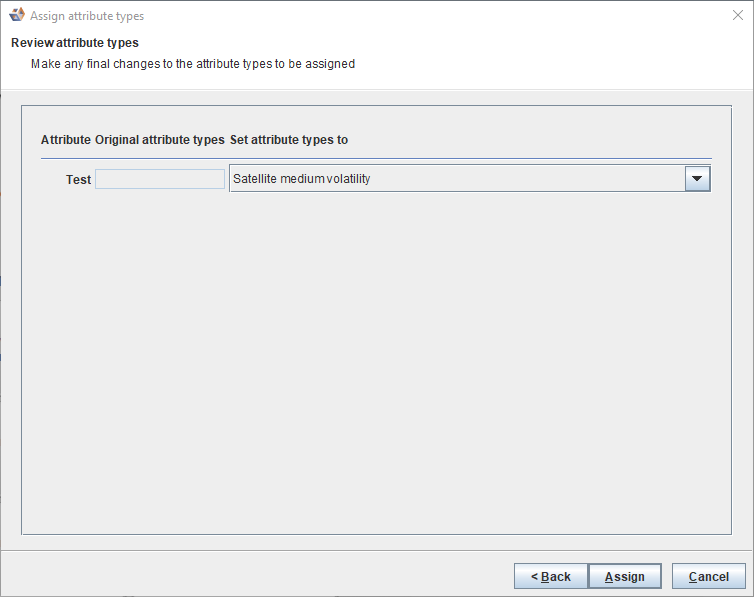Screen dimensions: 754x597
Task: Click the Make any final changes instruction text
Action: (x=193, y=64)
